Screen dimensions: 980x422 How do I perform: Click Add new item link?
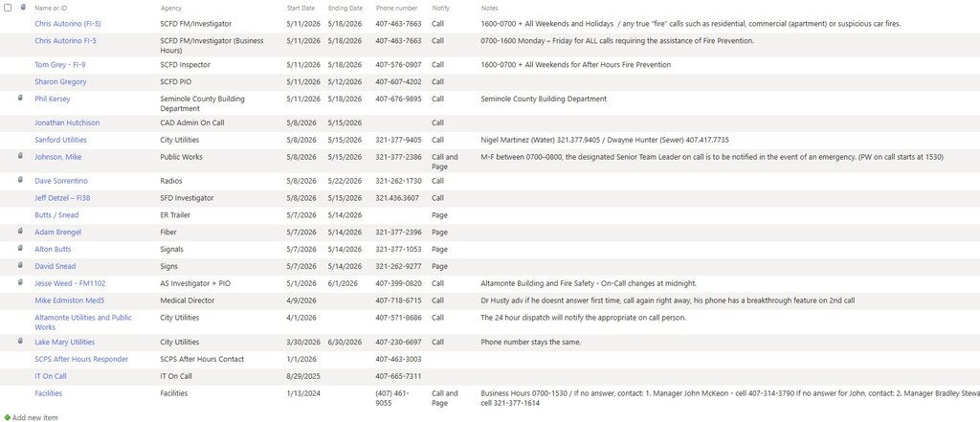pyautogui.click(x=35, y=417)
